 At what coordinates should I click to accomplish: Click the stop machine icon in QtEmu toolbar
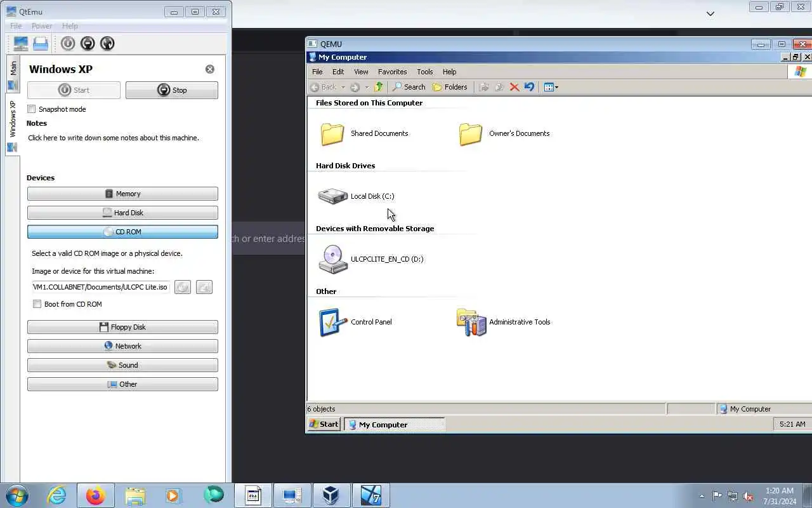coord(88,43)
